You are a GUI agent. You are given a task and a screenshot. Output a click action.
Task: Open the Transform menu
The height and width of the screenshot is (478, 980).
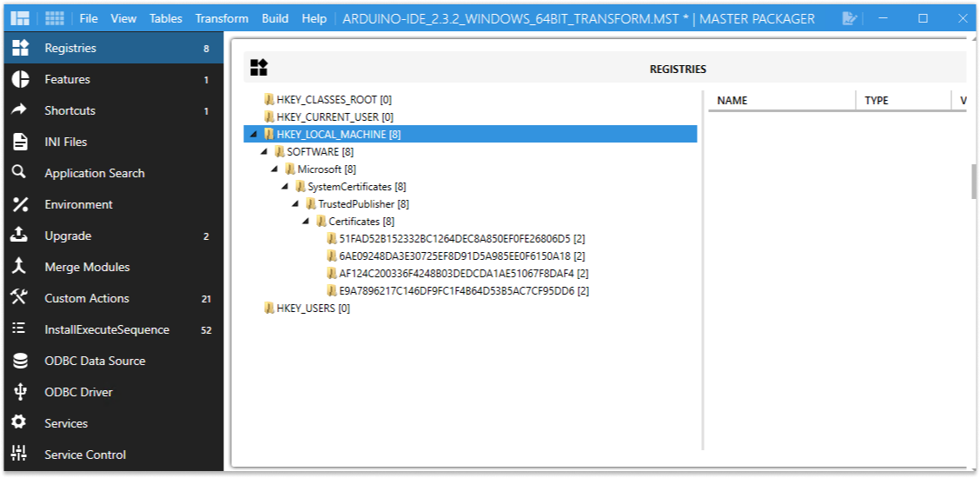tap(222, 19)
